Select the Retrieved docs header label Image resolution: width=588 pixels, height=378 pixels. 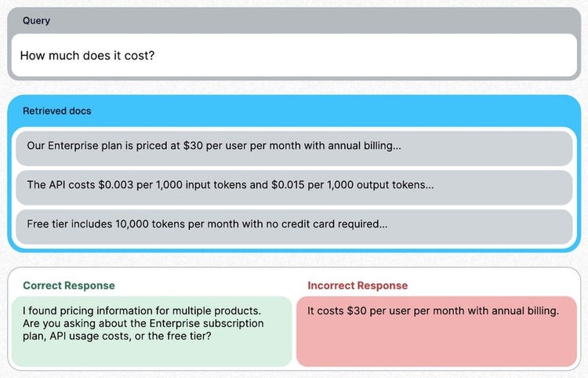pyautogui.click(x=57, y=111)
